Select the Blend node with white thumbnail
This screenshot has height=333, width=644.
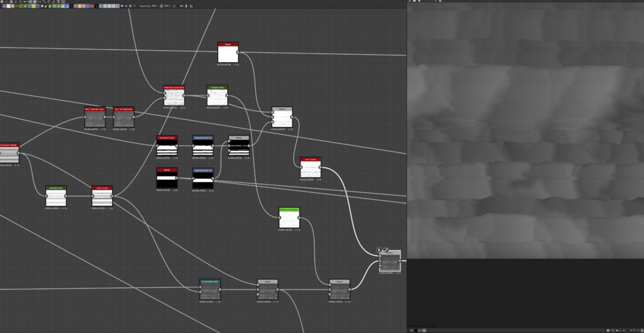[282, 117]
